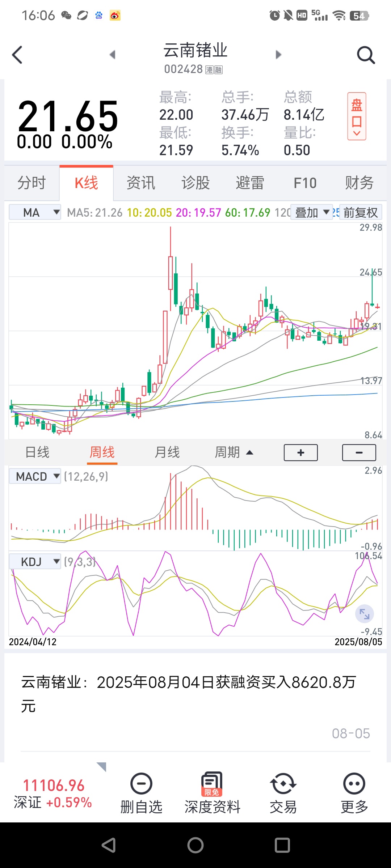The width and height of the screenshot is (391, 868).
Task: Tap the 最高 22.00 value
Action: click(x=176, y=115)
